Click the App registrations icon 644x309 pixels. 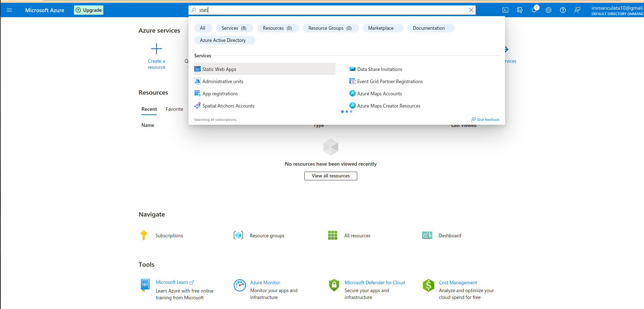pos(197,93)
